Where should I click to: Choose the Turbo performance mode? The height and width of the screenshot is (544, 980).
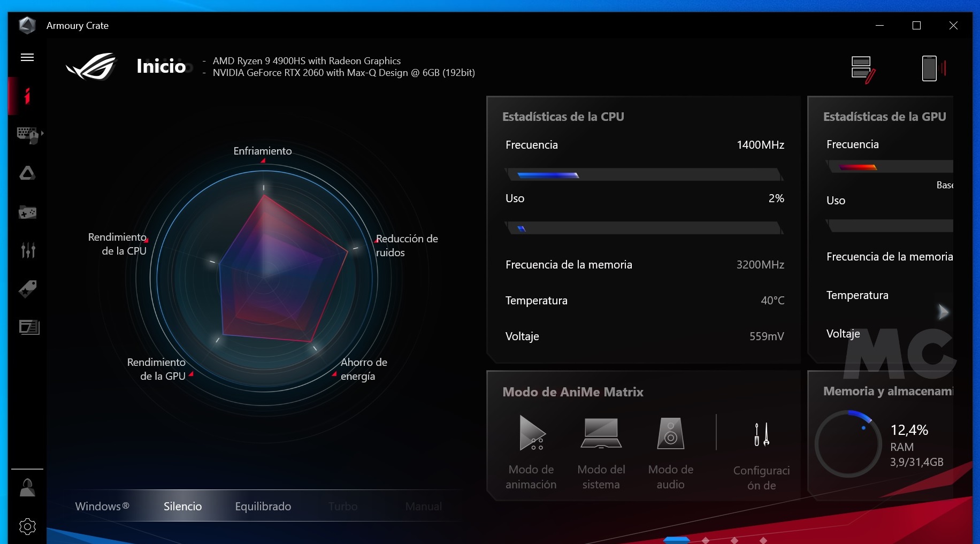(343, 506)
